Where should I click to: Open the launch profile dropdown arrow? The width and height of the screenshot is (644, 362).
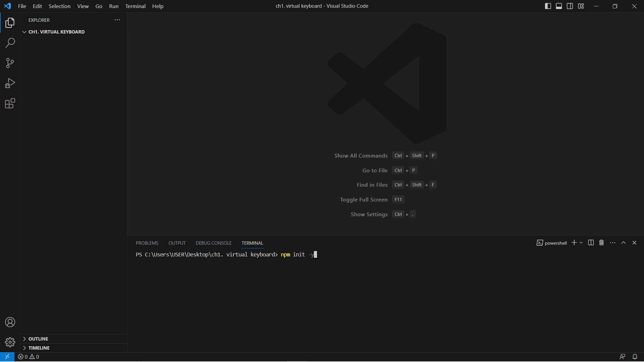point(581,243)
